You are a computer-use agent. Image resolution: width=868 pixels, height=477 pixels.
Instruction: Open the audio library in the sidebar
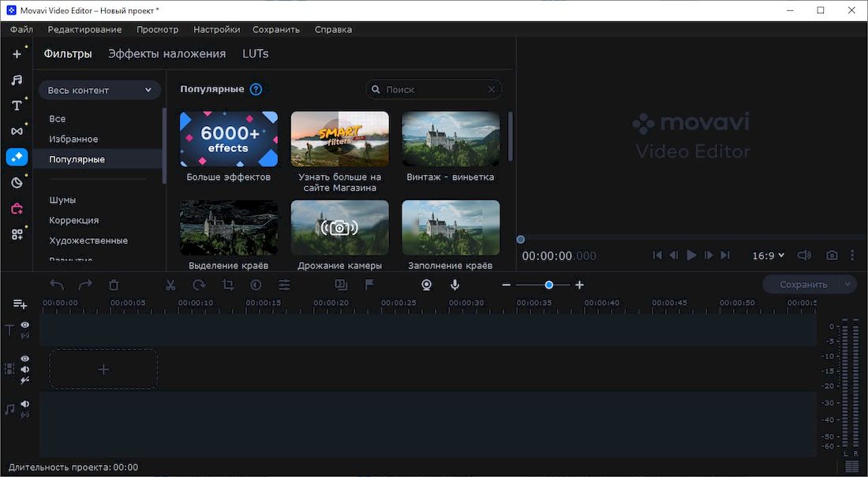(x=17, y=79)
